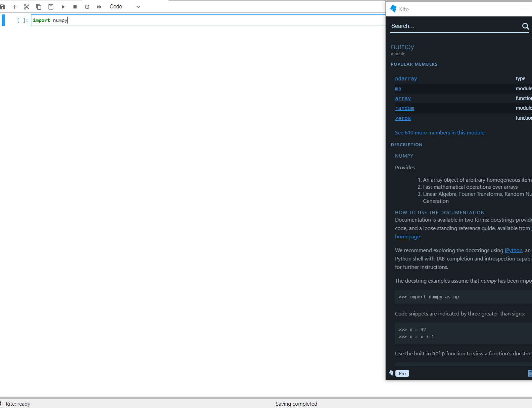Click the Kite: ready status text
The image size is (532, 408).
(x=18, y=404)
